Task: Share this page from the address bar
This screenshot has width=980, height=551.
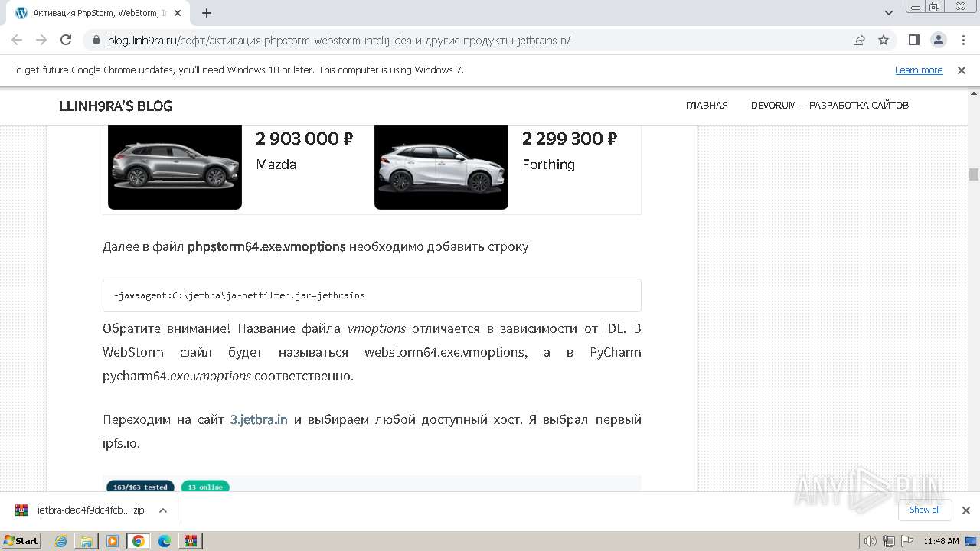Action: [x=859, y=40]
